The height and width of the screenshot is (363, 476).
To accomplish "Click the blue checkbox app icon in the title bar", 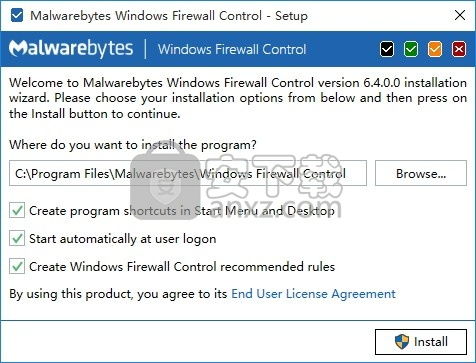I will [17, 15].
